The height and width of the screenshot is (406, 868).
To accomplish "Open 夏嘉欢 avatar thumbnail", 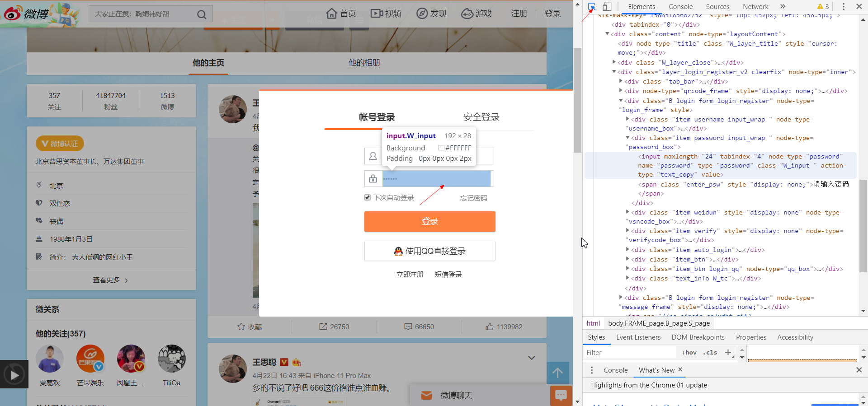I will coord(50,359).
